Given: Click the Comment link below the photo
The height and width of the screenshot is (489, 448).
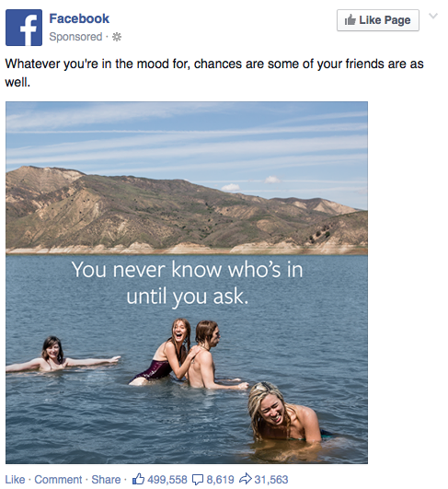Looking at the screenshot, I should pyautogui.click(x=58, y=480).
